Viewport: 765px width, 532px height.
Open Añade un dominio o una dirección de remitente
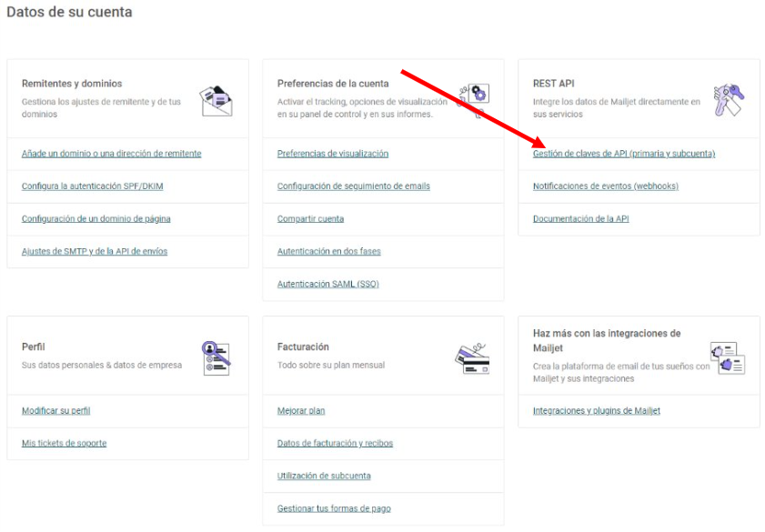(x=111, y=154)
